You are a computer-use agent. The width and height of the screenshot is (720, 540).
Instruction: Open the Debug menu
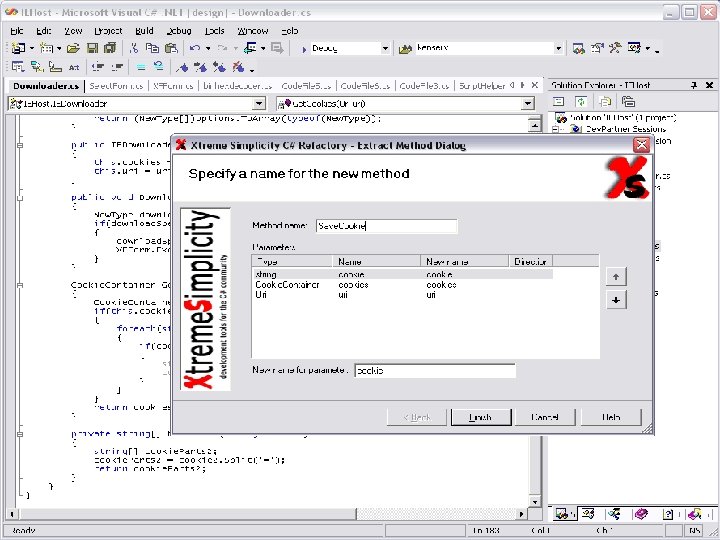(x=179, y=31)
